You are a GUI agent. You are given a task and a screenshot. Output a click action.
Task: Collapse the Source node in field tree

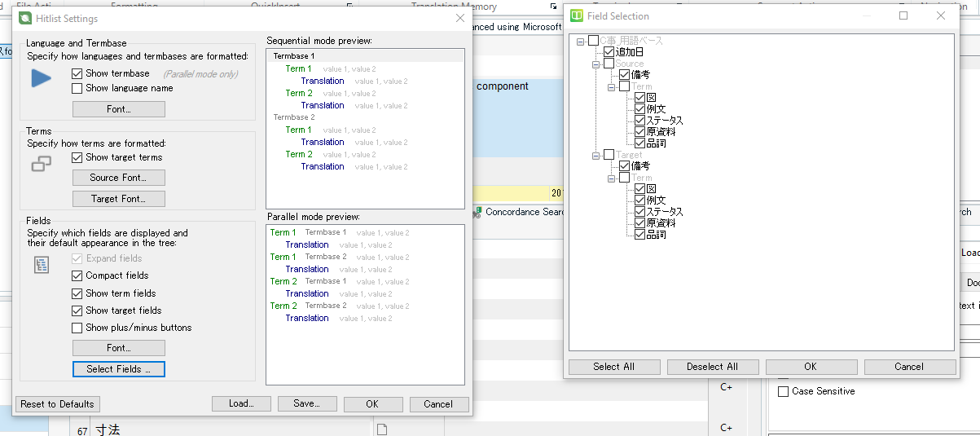596,64
